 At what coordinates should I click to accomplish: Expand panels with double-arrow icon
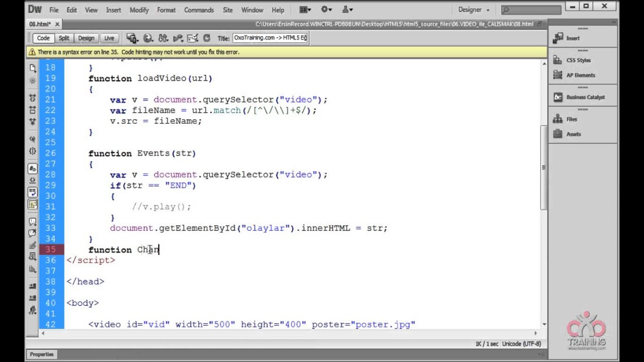[613, 23]
